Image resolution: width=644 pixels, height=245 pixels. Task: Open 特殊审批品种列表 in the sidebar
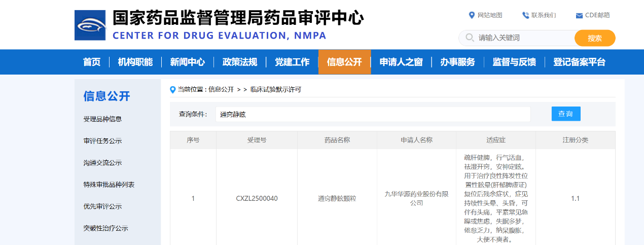(x=109, y=185)
